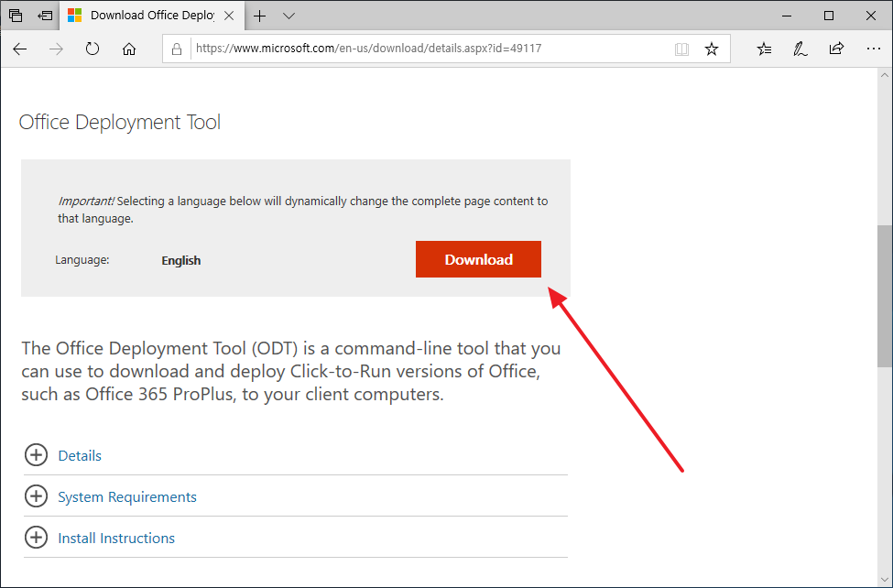Add this page to favorites star
Viewport: 893px width, 588px height.
click(712, 49)
